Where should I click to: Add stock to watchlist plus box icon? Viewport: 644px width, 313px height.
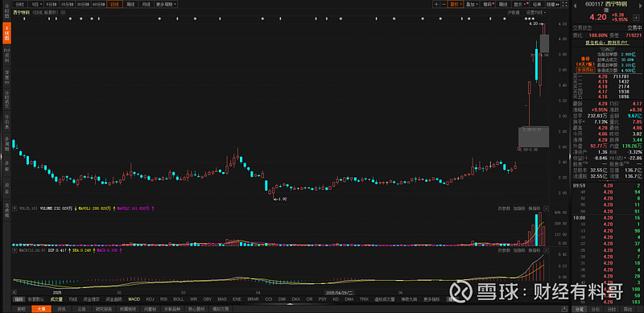pos(636,18)
